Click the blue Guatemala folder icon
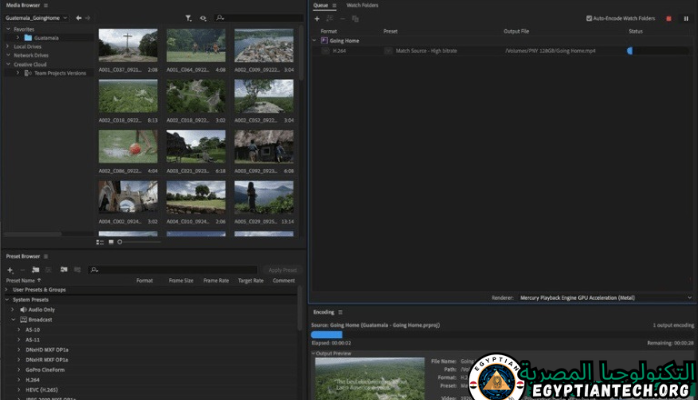The height and width of the screenshot is (400, 698). click(x=28, y=38)
